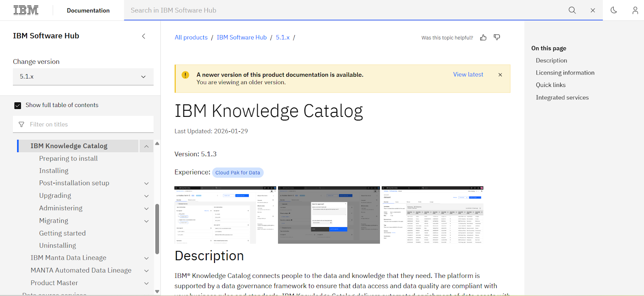Expand the Migrating section
This screenshot has width=644, height=296.
[147, 221]
